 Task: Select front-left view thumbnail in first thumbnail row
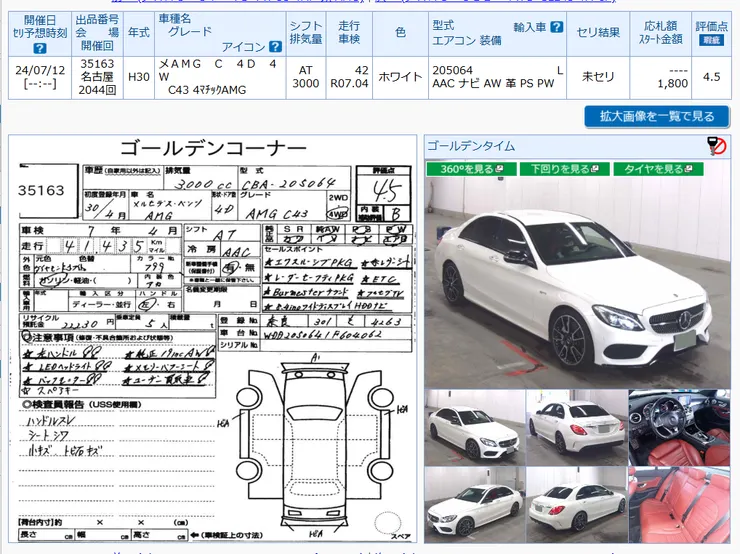475,428
